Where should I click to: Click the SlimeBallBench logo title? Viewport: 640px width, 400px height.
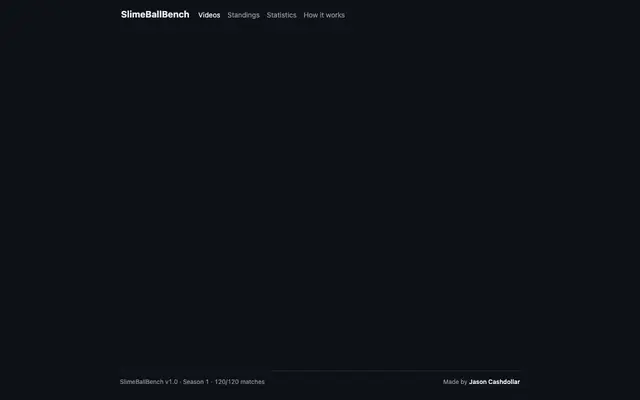click(x=155, y=15)
